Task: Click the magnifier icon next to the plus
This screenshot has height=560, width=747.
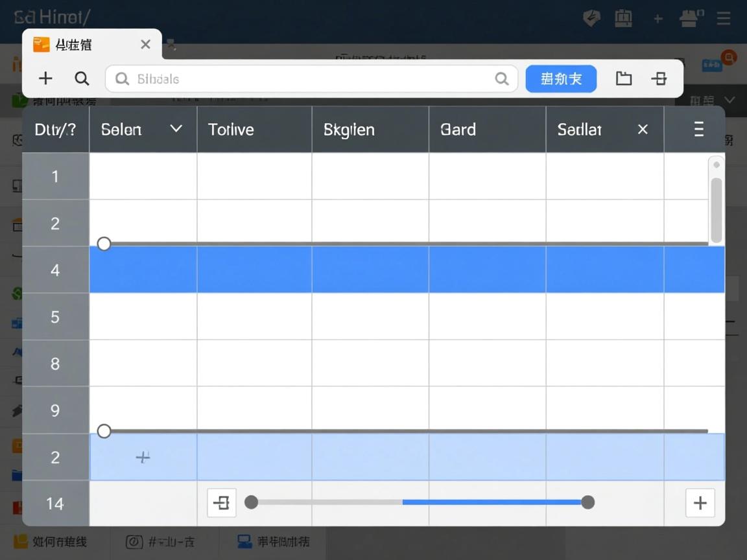Action: [x=82, y=78]
